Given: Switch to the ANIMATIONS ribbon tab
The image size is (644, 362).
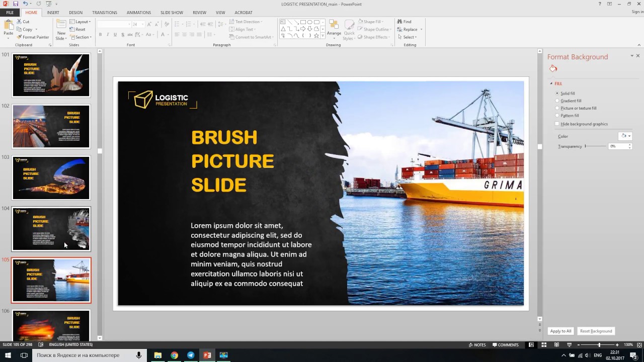Looking at the screenshot, I should click(x=138, y=13).
